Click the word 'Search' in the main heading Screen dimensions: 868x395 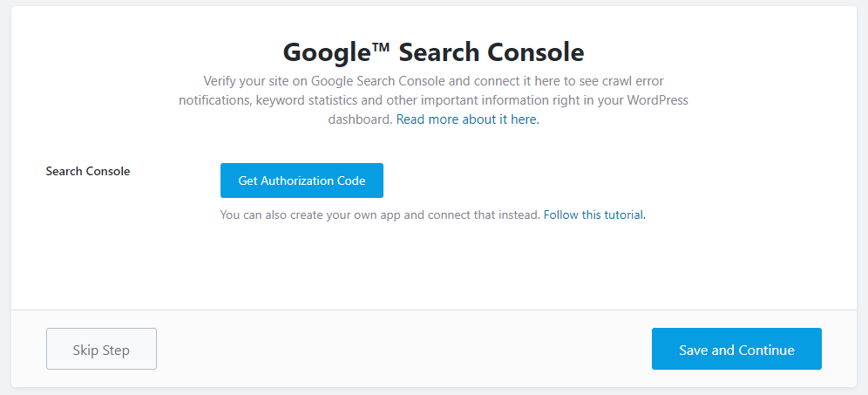tap(439, 52)
